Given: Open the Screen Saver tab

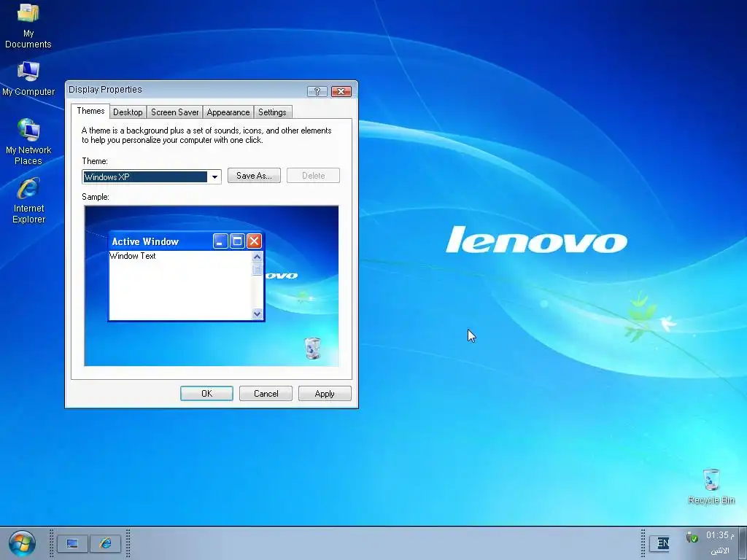Looking at the screenshot, I should (x=175, y=112).
